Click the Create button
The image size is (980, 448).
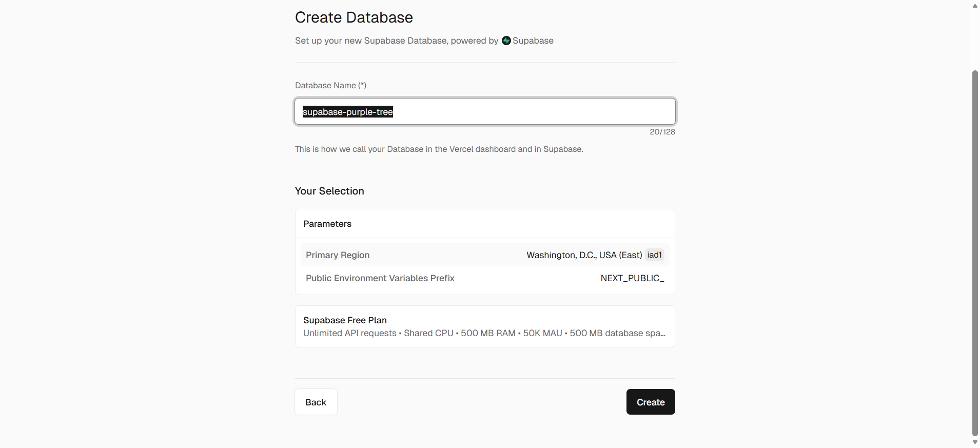click(651, 402)
